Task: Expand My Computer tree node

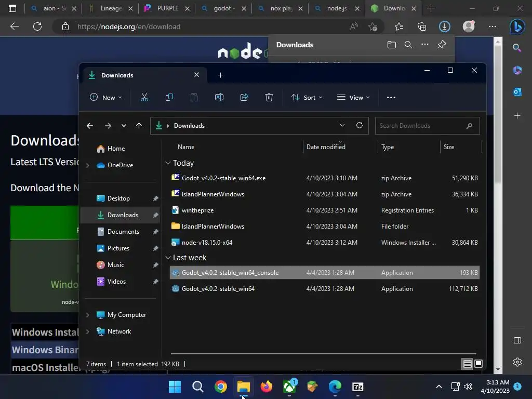Action: (x=87, y=315)
